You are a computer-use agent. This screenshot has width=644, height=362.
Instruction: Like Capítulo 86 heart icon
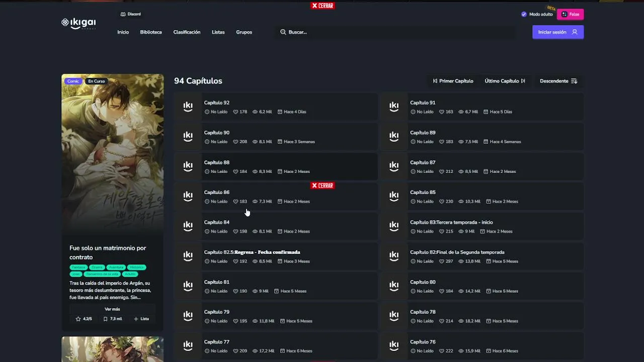tap(235, 202)
